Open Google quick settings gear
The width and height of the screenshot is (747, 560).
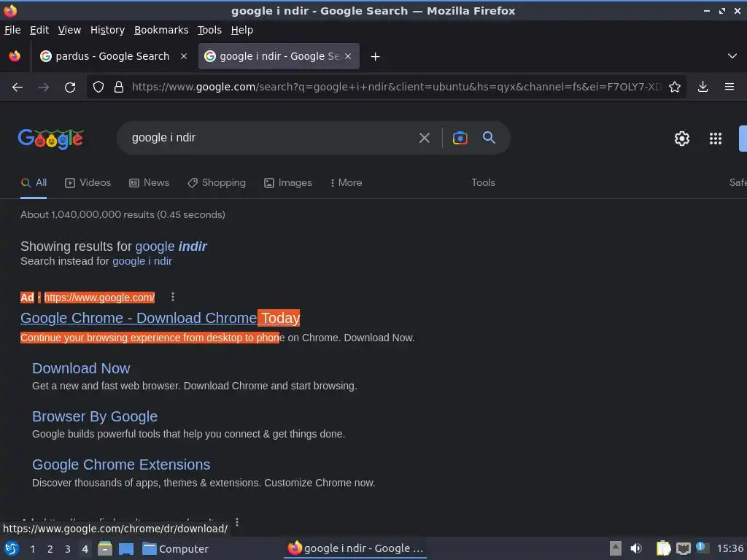tap(682, 139)
